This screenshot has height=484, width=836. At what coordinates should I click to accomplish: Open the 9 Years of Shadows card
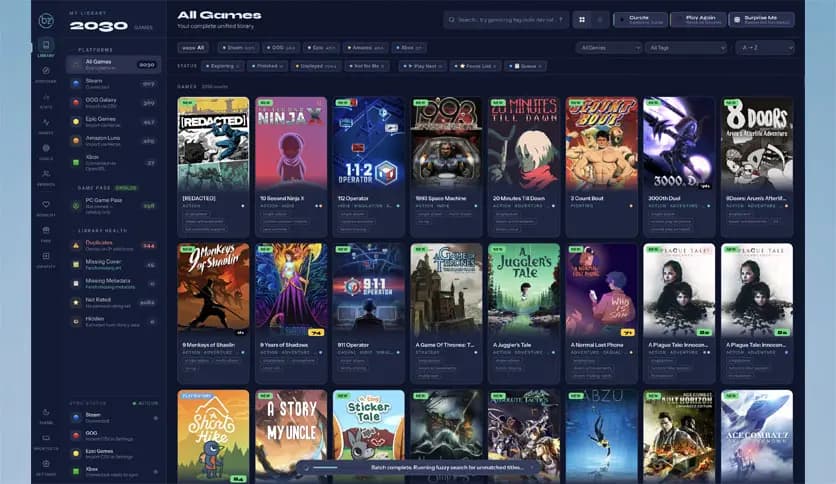(291, 313)
